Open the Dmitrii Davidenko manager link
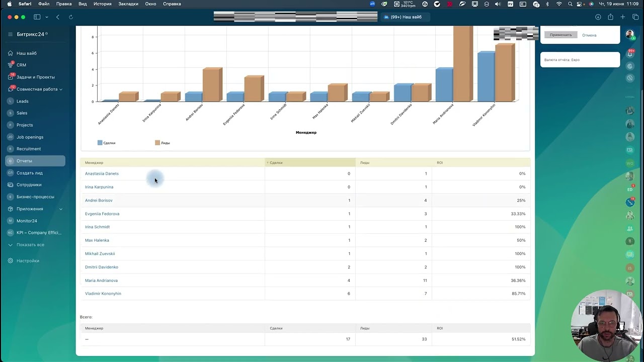Screen dimensions: 644x362 click(102, 267)
